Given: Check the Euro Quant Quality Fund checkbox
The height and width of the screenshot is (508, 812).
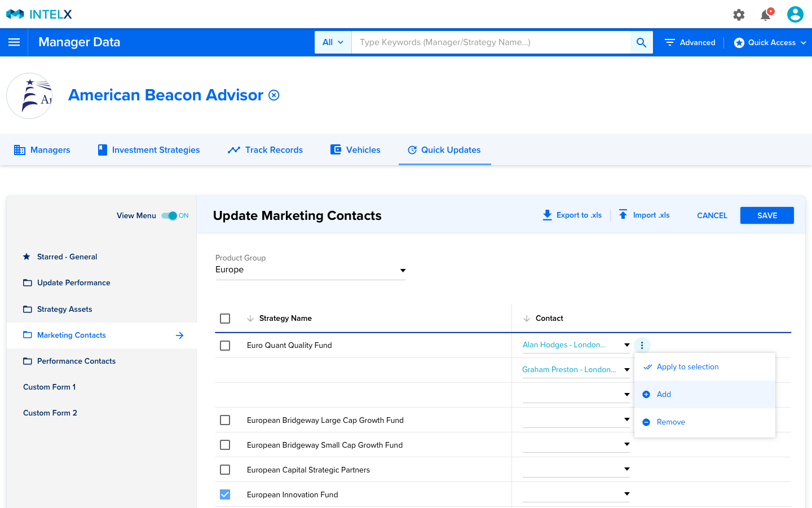Looking at the screenshot, I should coord(225,346).
